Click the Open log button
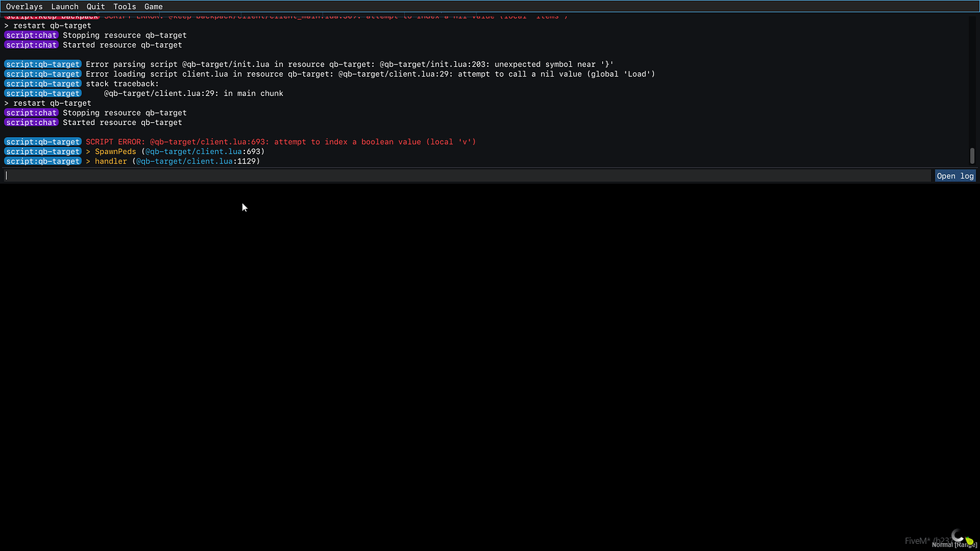This screenshot has width=980, height=551. tap(954, 175)
